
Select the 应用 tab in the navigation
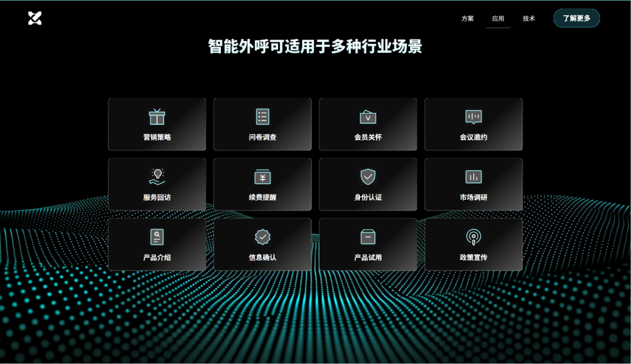pyautogui.click(x=498, y=18)
